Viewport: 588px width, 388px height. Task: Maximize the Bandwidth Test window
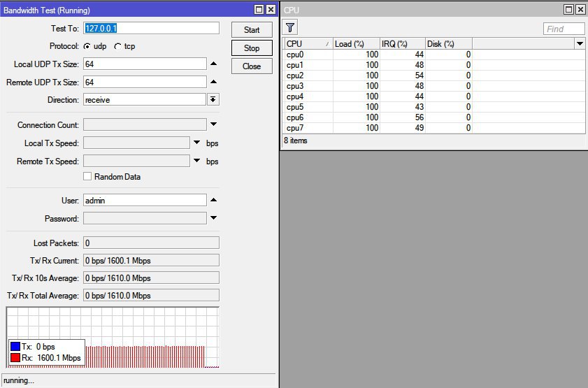pyautogui.click(x=259, y=10)
